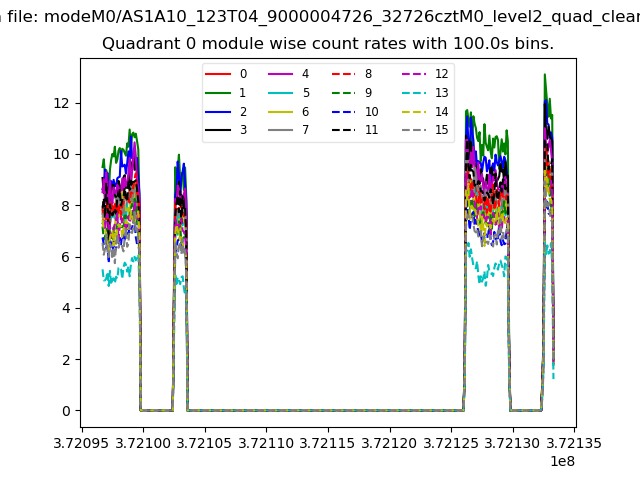Select legend label 13 with the dashed cyan line

pos(441,93)
